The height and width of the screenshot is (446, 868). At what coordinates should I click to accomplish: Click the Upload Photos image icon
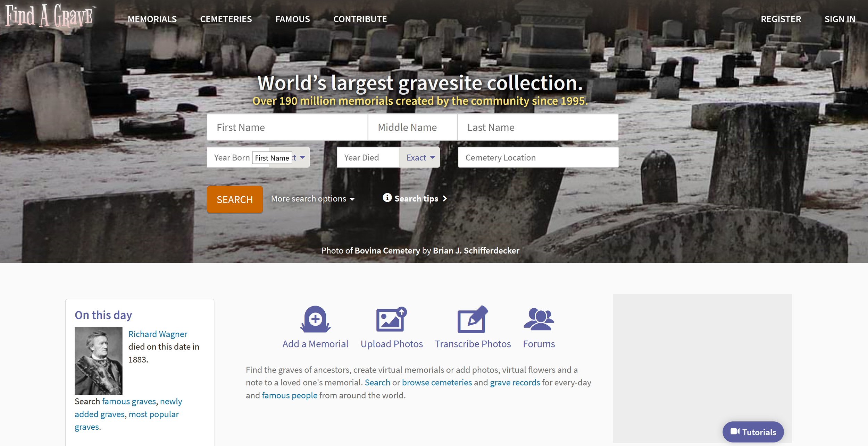tap(392, 319)
